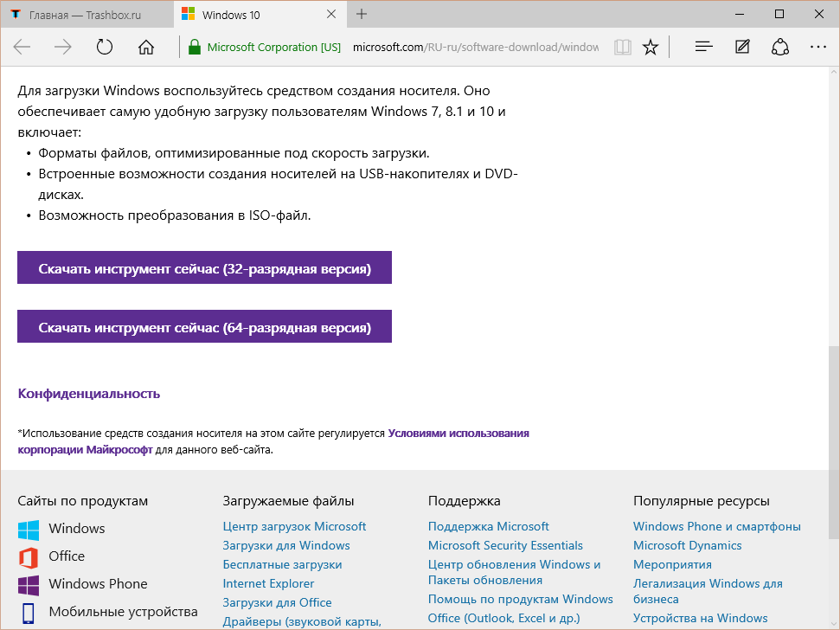Click the forward navigation arrow
The height and width of the screenshot is (630, 840).
pyautogui.click(x=62, y=47)
